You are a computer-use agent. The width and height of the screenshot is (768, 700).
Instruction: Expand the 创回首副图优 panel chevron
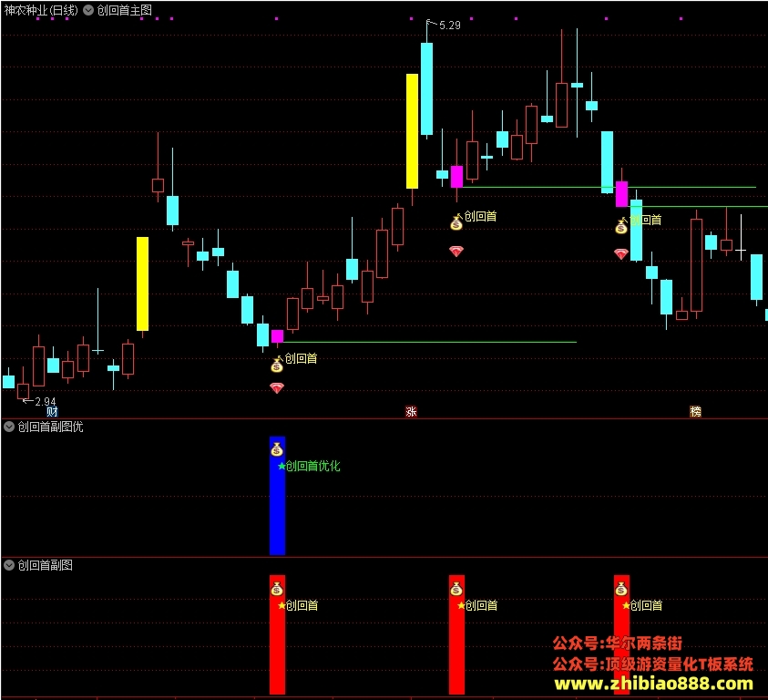click(9, 427)
